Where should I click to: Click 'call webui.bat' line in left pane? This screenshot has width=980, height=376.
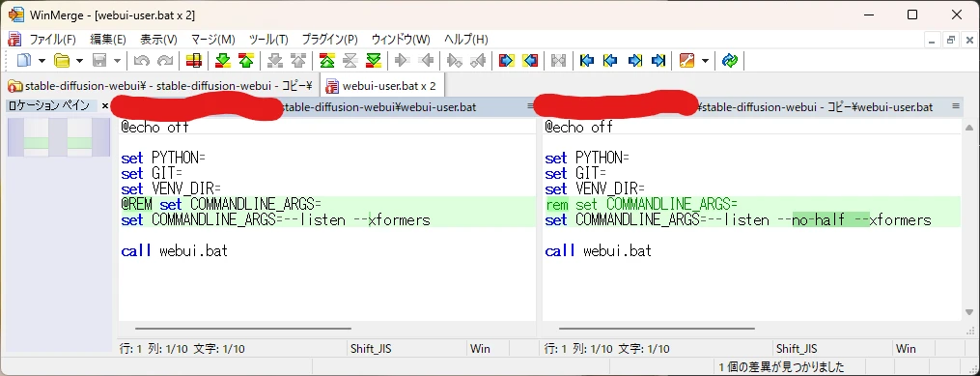pyautogui.click(x=174, y=251)
